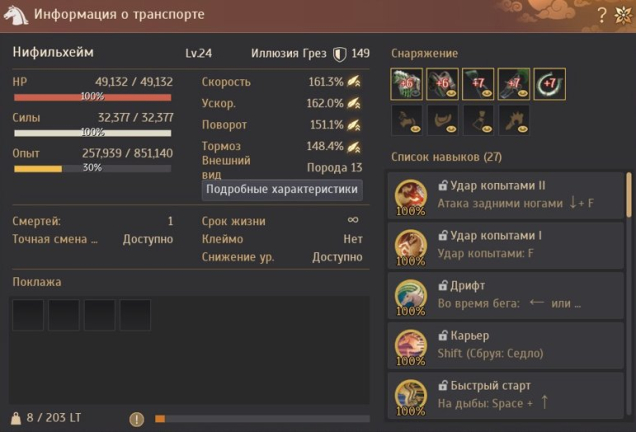Click Доступно next to Точная смена
Screen dimensions: 636x432
click(x=148, y=239)
